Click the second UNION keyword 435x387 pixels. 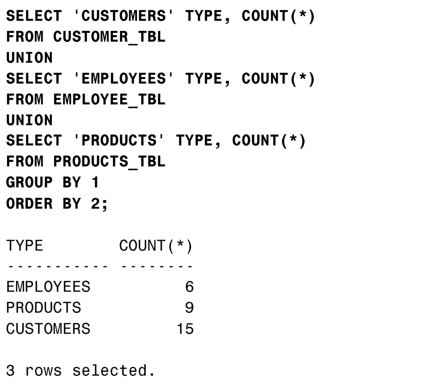tap(29, 120)
